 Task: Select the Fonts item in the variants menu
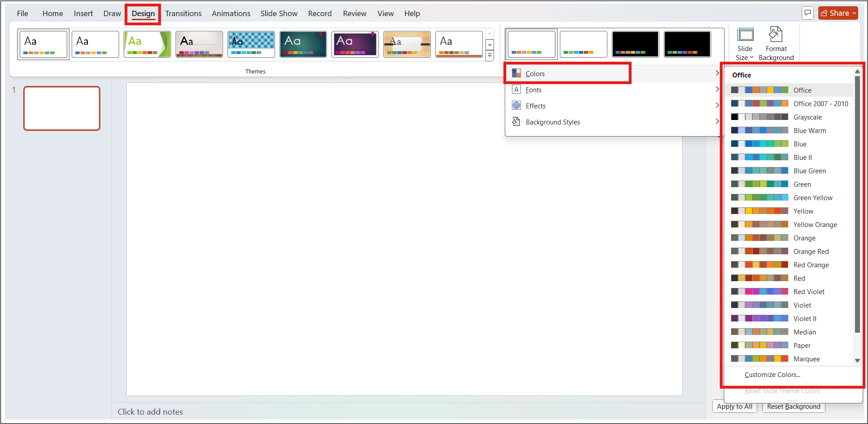(x=533, y=90)
